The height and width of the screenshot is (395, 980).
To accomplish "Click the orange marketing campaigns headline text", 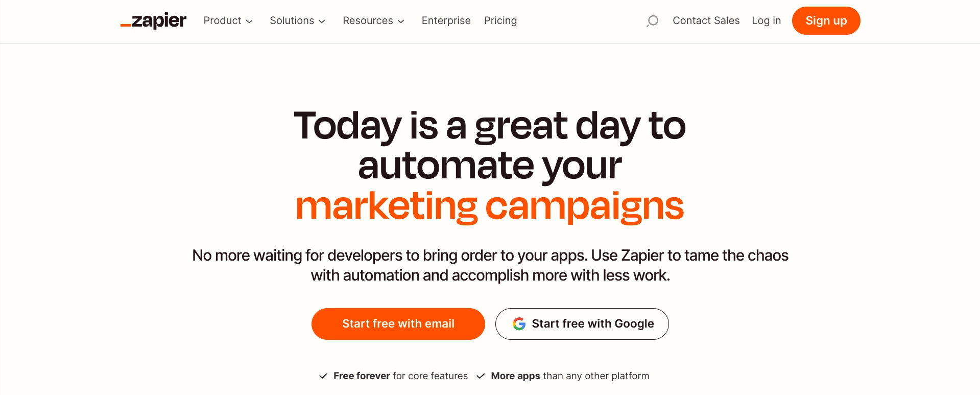I will tap(489, 206).
